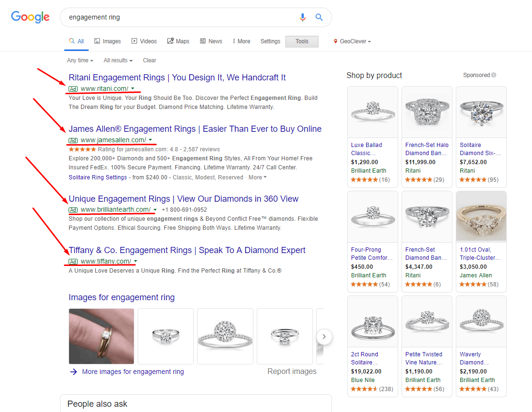Open dropdown arrow beside www.ritani.com
Image resolution: width=532 pixels, height=412 pixels.
(x=133, y=88)
